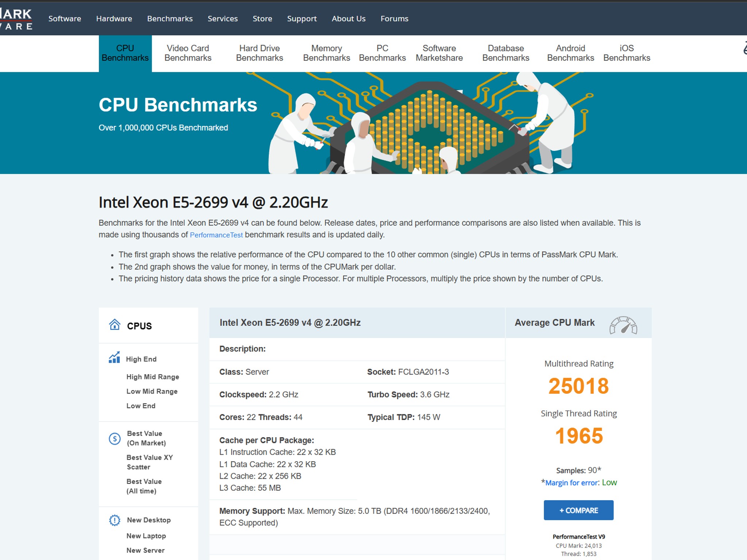Open Low Mid Range CPU list
Viewport: 747px width, 560px height.
tap(152, 391)
